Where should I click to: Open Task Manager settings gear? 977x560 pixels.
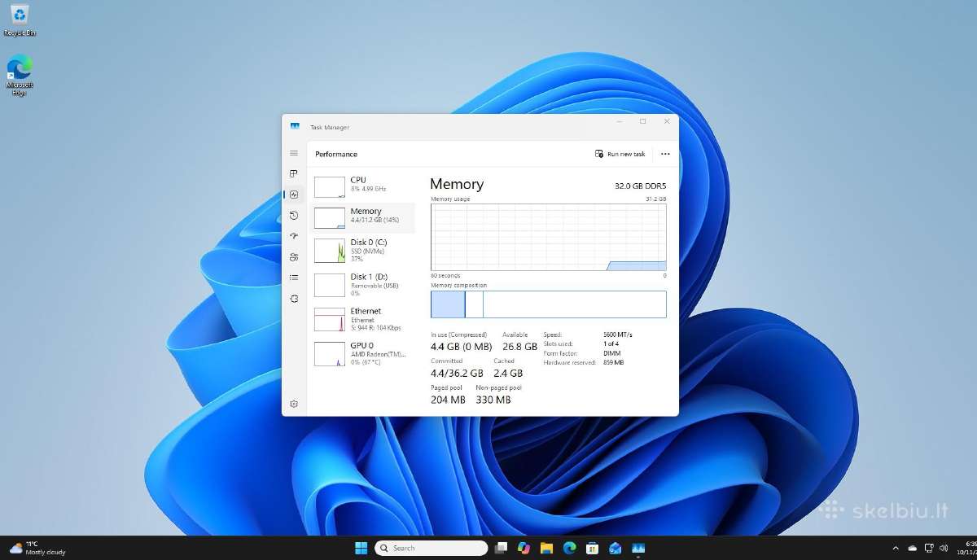294,404
